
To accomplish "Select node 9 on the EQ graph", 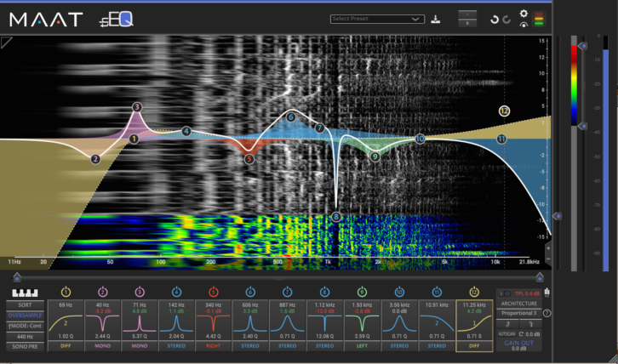I will (x=375, y=156).
